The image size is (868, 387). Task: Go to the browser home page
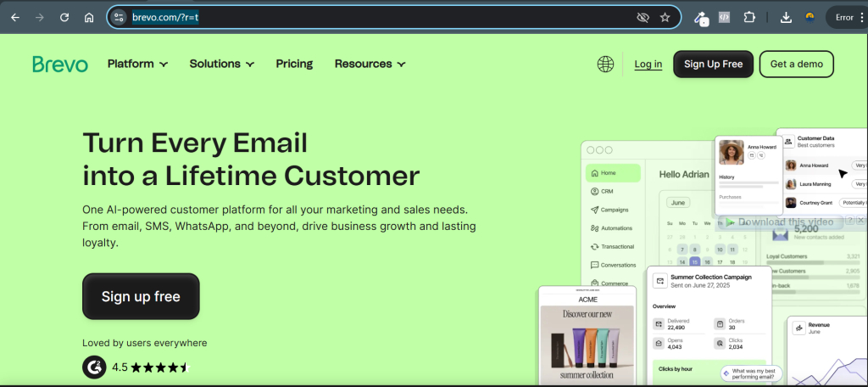tap(89, 17)
